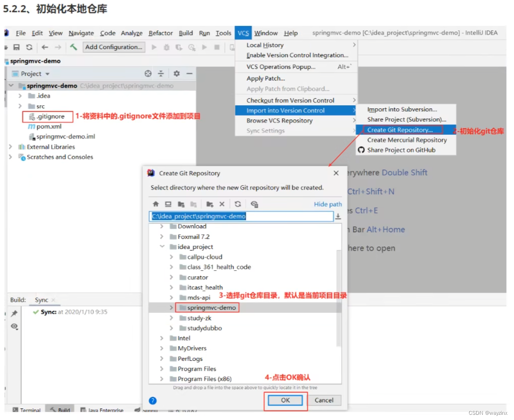Click Run with Coverage toolbar icon

point(179,47)
